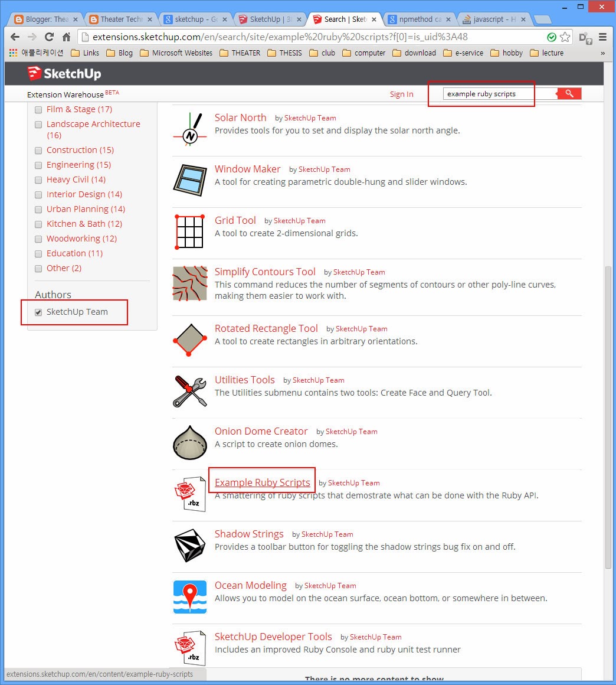The height and width of the screenshot is (685, 616).
Task: Check the Kitchen & Bath checkbox
Action: [x=38, y=224]
